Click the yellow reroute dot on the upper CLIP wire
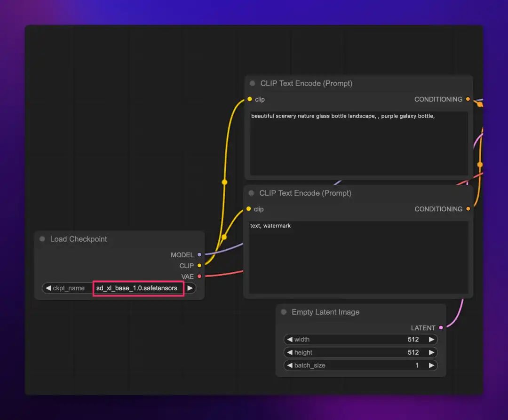Image resolution: width=508 pixels, height=420 pixels. (224, 182)
